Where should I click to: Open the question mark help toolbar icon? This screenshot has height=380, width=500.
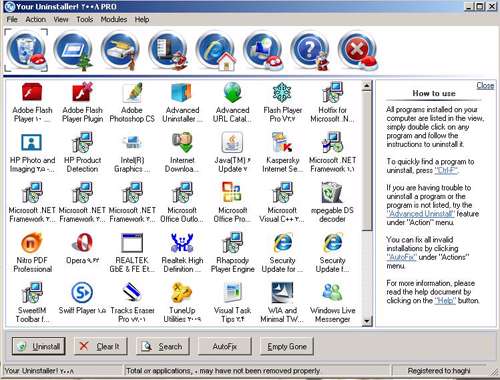click(x=311, y=50)
